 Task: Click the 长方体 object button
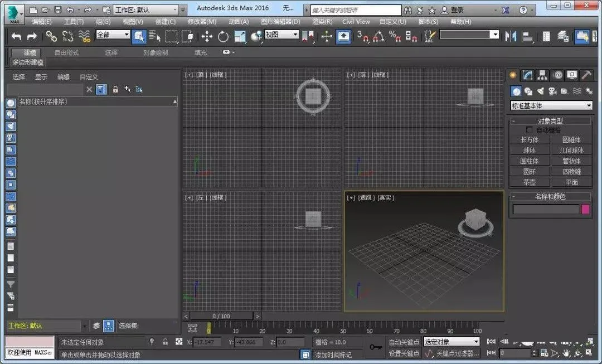coord(529,140)
